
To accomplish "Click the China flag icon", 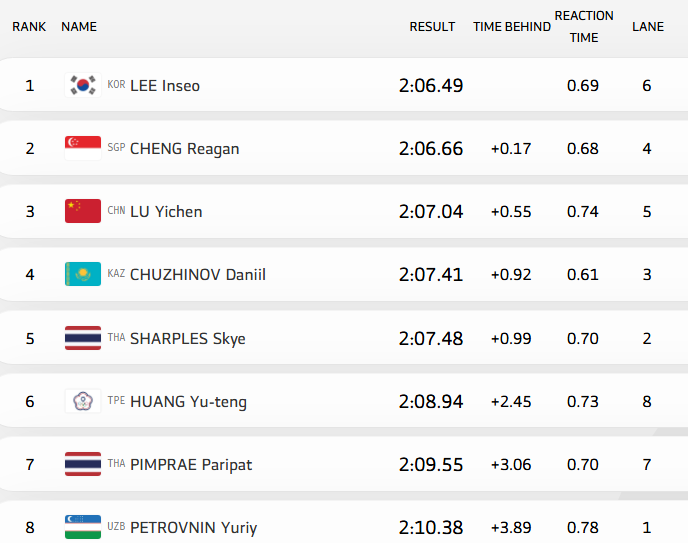I will pos(83,211).
